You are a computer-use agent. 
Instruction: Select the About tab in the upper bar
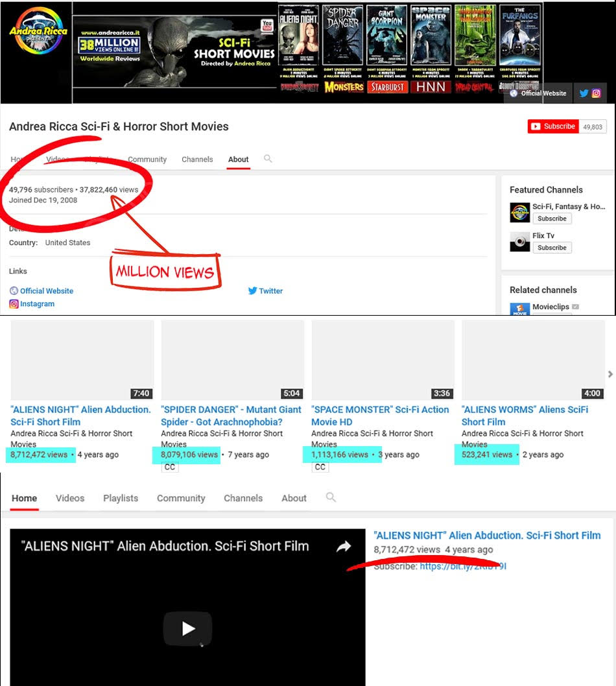(239, 160)
